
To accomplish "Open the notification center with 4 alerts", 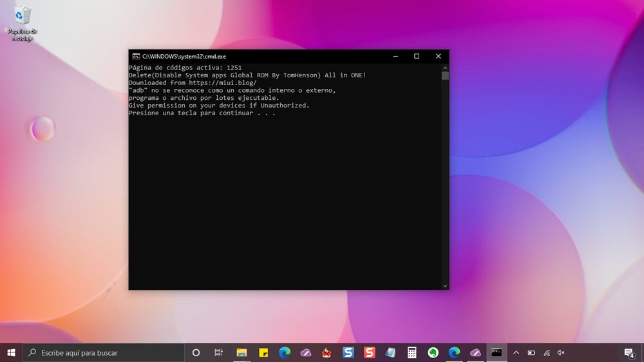I will point(629,352).
